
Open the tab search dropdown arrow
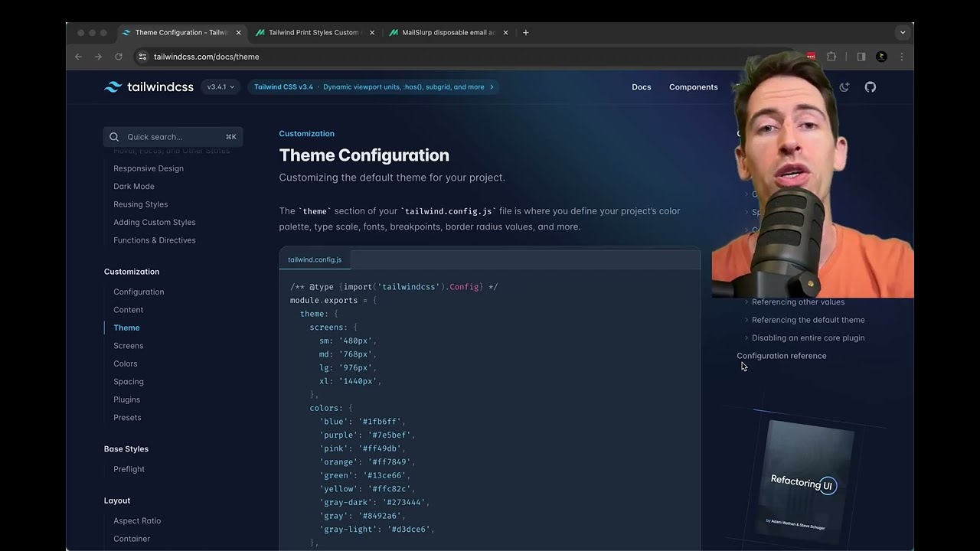(903, 33)
